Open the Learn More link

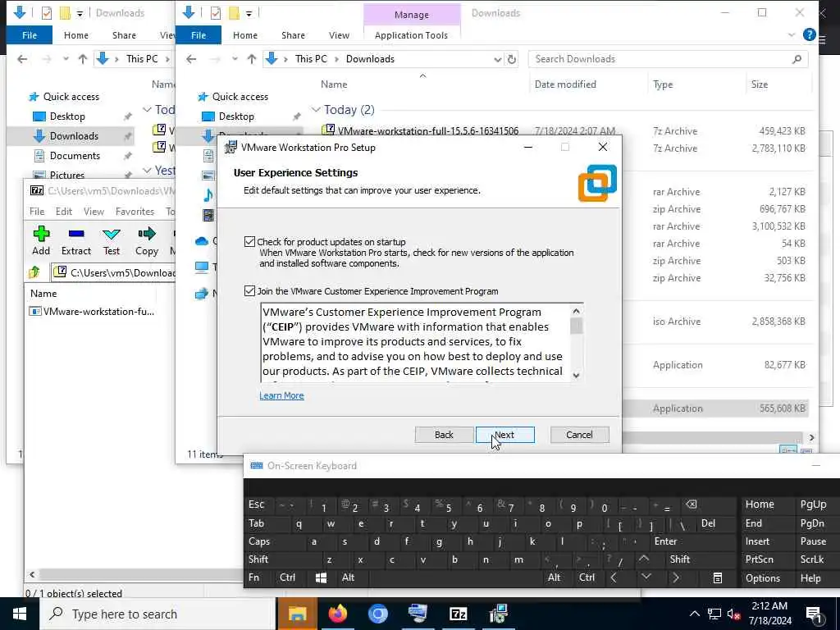click(x=281, y=395)
